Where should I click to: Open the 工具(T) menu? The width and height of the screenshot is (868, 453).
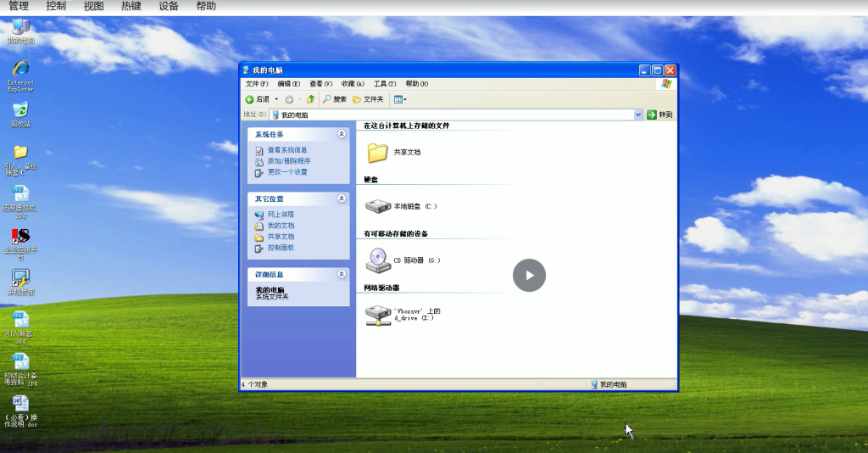click(x=385, y=84)
